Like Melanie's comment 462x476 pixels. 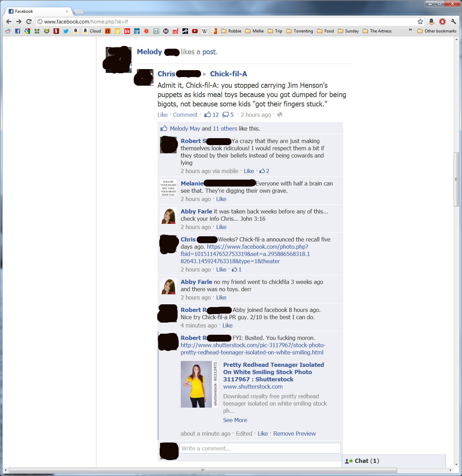(x=221, y=199)
